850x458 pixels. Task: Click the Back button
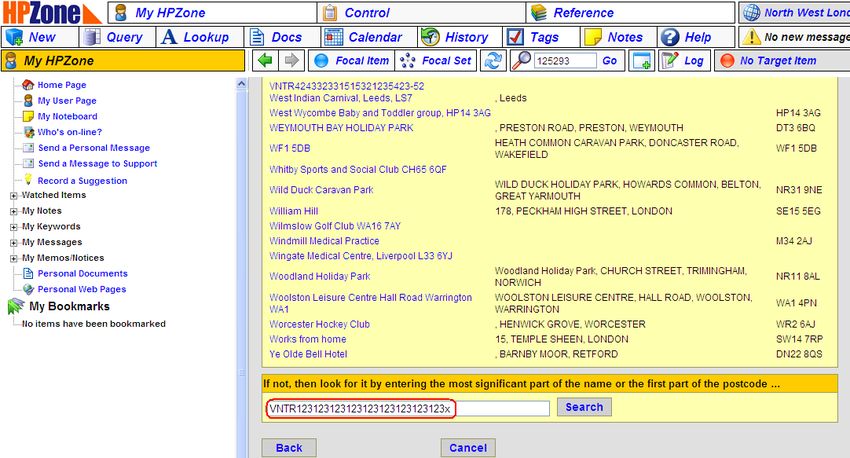(x=288, y=448)
